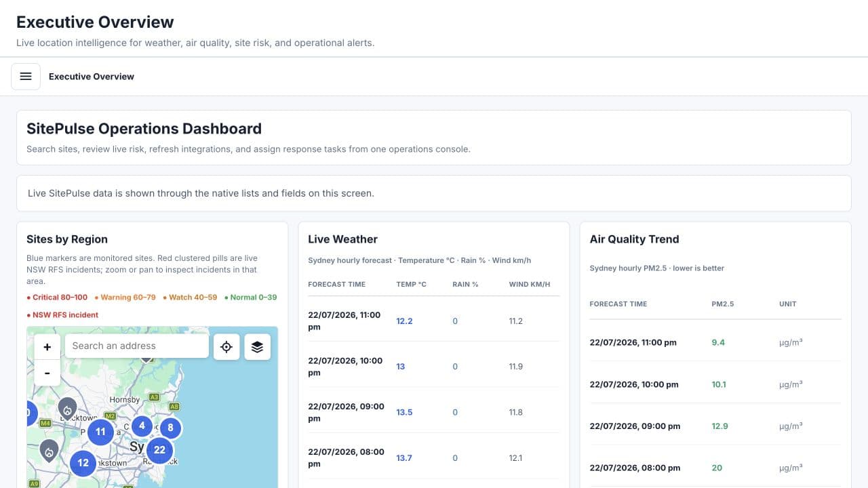Click temperature value 13.7
Screen dimensions: 868x488
[404, 457]
